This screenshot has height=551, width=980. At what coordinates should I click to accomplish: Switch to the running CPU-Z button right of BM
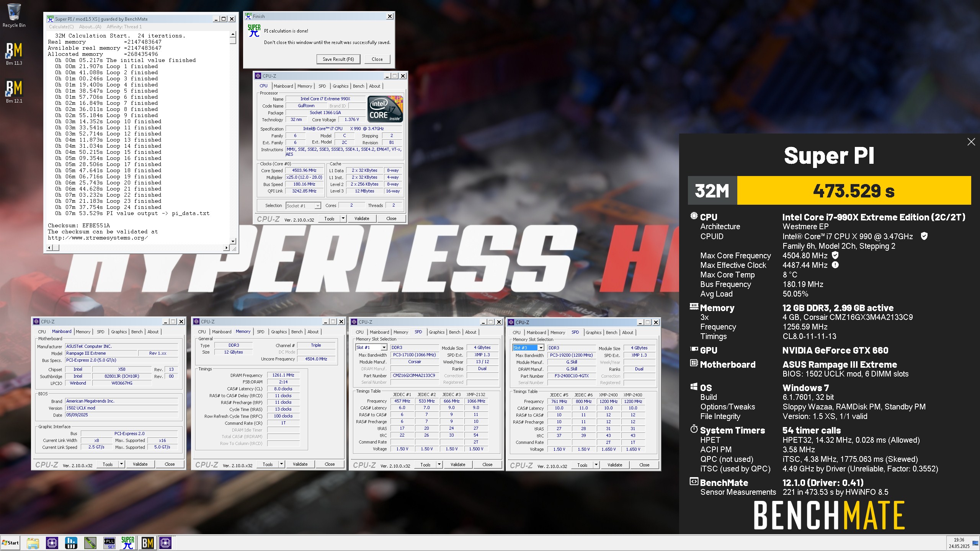(x=165, y=543)
